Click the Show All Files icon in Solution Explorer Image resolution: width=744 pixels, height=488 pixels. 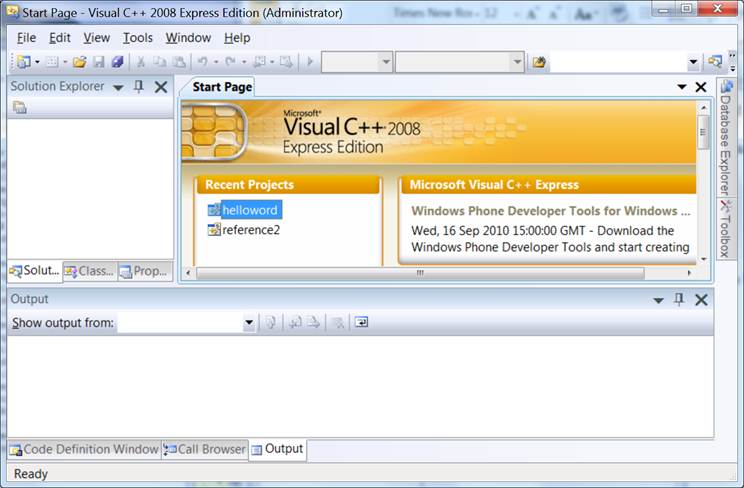(x=19, y=107)
